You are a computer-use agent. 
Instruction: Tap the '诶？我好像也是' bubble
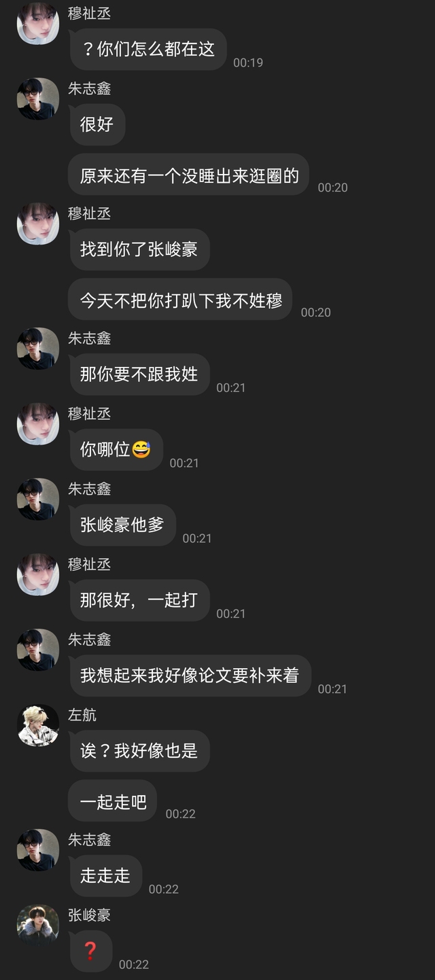point(139,751)
